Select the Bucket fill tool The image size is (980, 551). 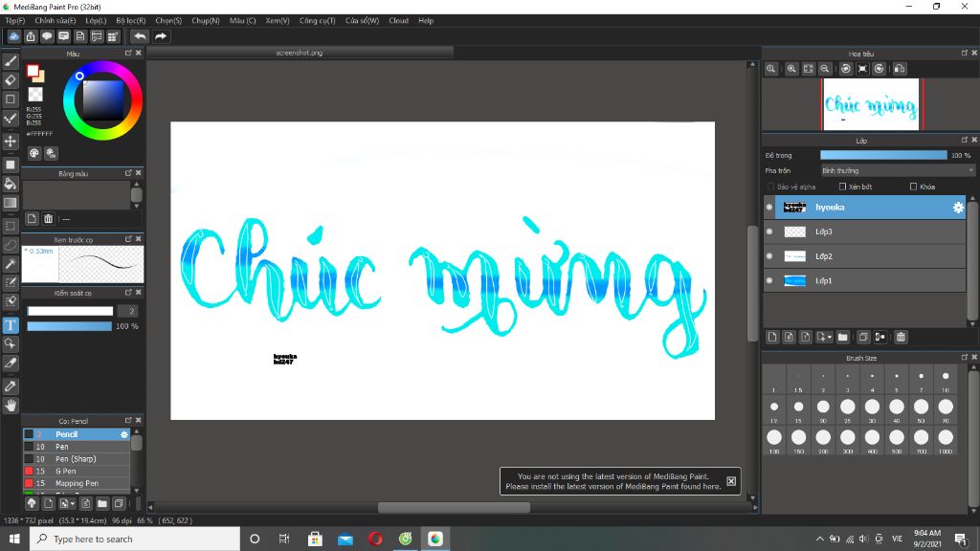[x=11, y=184]
